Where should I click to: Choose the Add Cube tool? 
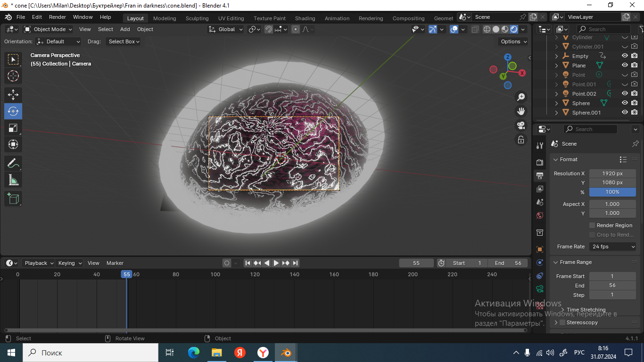[13, 198]
